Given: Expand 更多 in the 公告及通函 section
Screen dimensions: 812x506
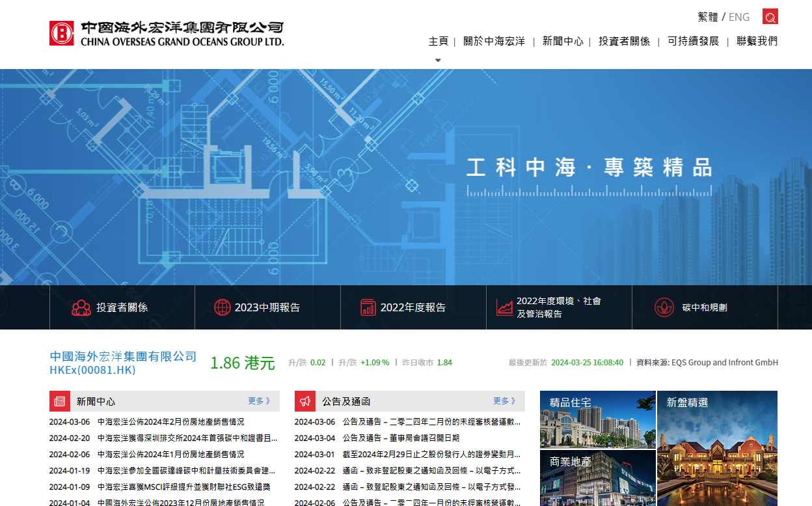Looking at the screenshot, I should click(504, 401).
